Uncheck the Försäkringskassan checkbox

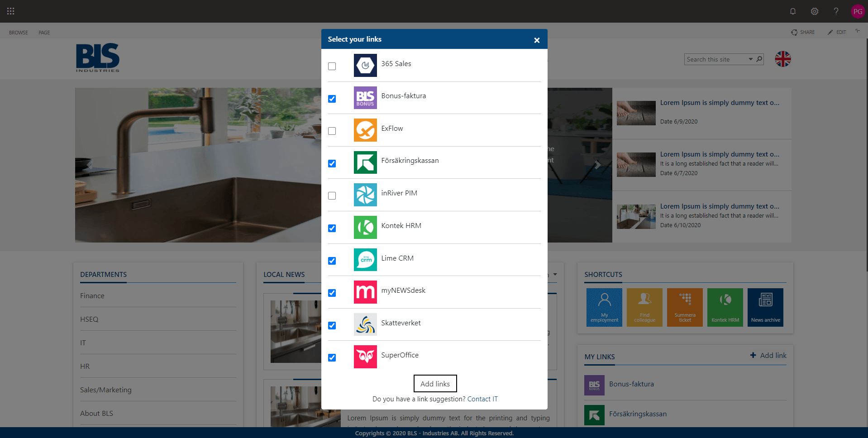point(332,163)
